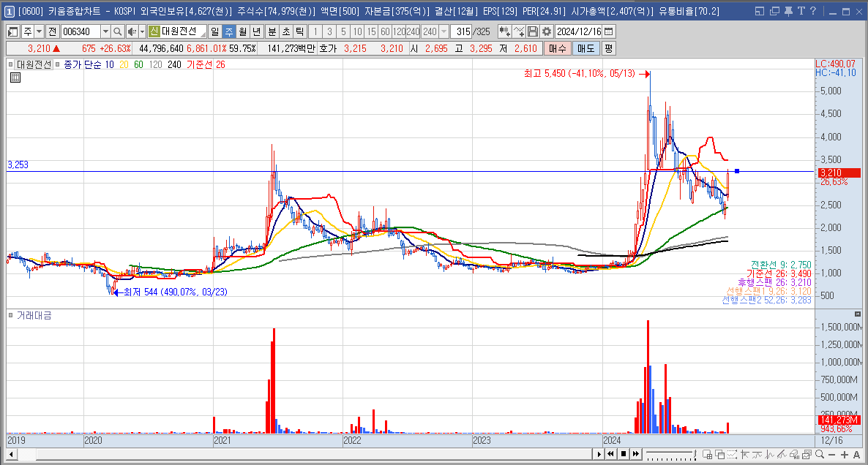Save the chart with the diskette icon
This screenshot has width=868, height=465.
pos(533,32)
